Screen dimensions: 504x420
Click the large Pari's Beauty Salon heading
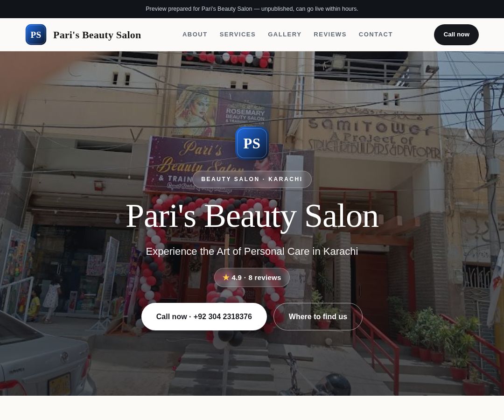click(x=252, y=217)
